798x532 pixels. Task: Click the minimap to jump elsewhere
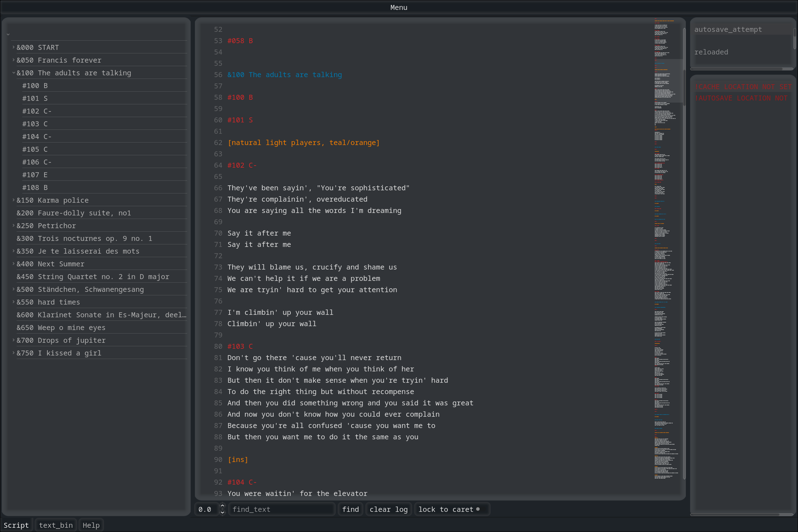click(x=665, y=248)
